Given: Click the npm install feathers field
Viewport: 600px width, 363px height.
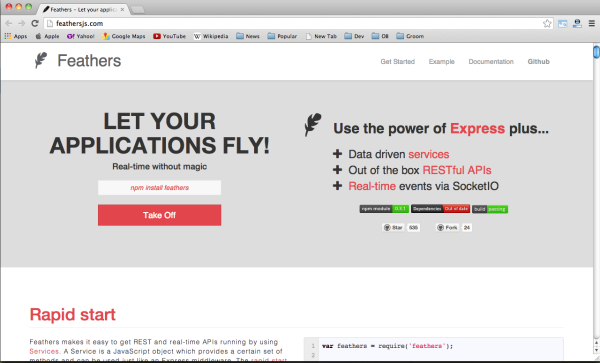Looking at the screenshot, I should click(x=159, y=188).
